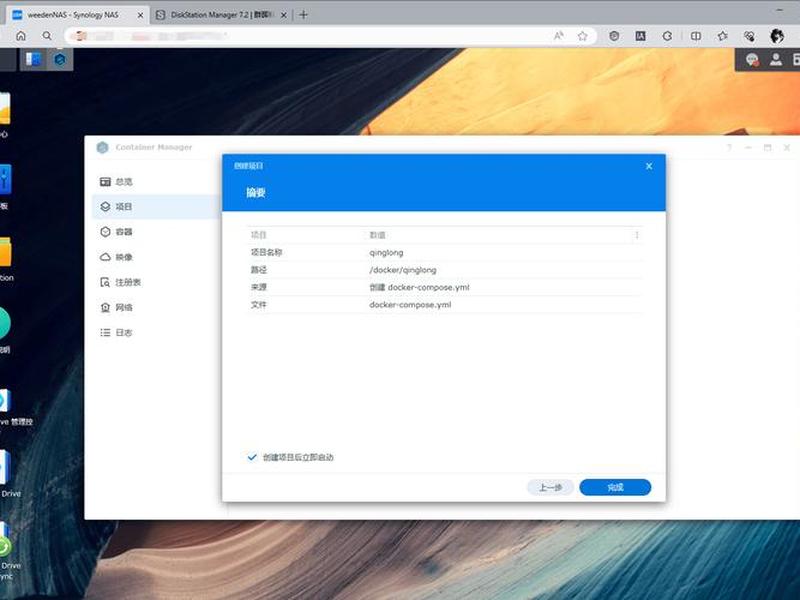The image size is (800, 600).
Task: Open the dark IA extension icon
Action: tap(640, 36)
